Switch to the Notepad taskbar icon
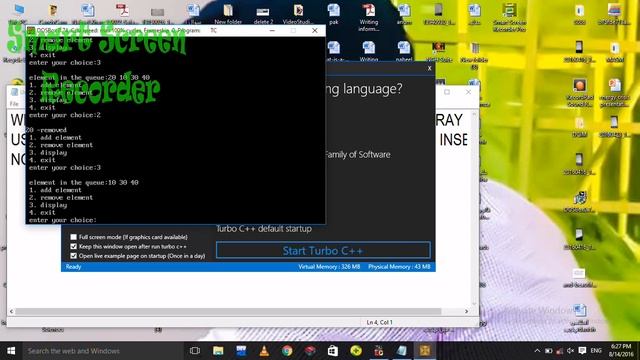The image size is (640, 360). click(x=402, y=351)
